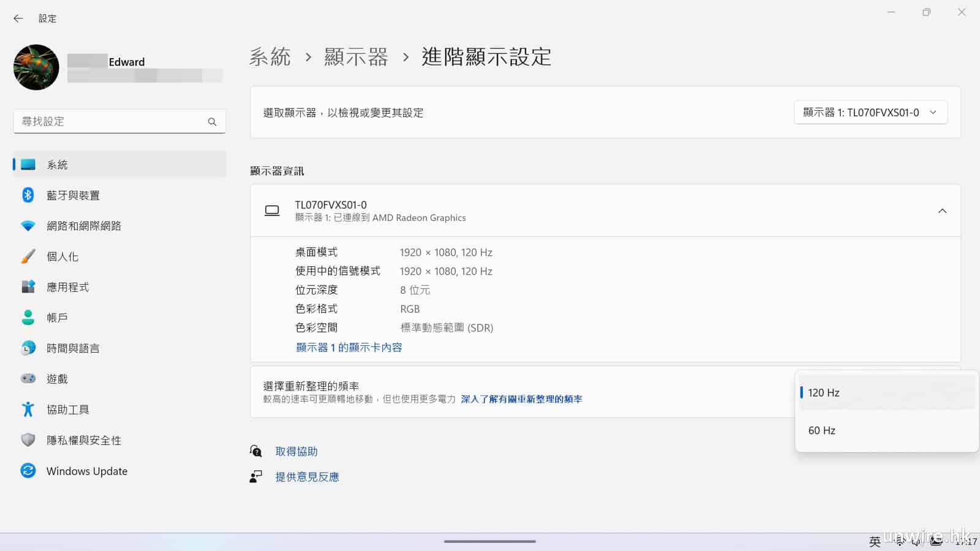Screen dimensions: 980x551
Task: Open 顯示器 1 的顯示卡內容 link
Action: [349, 347]
